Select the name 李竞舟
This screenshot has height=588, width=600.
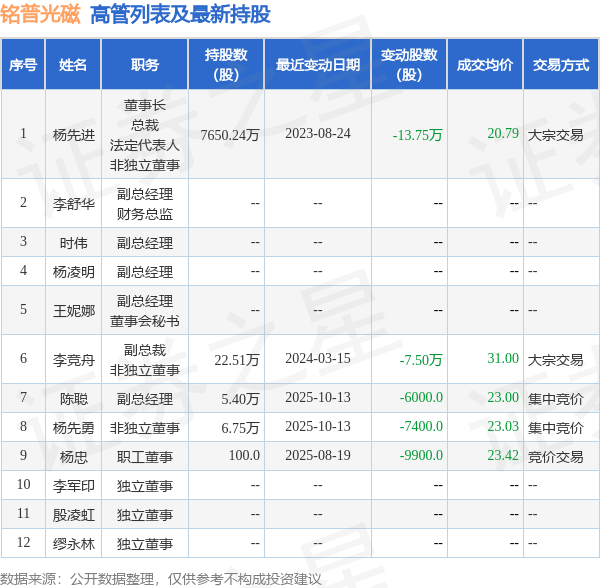[x=73, y=360]
